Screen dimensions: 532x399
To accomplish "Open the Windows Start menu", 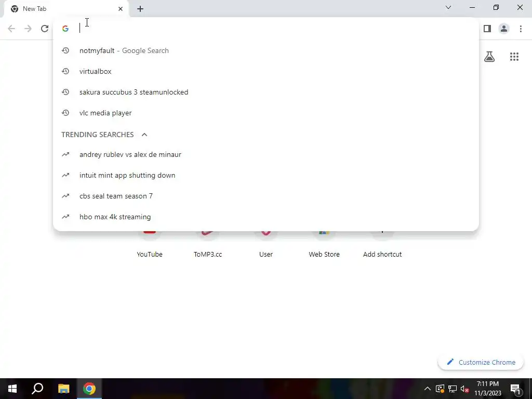I will coord(12,389).
